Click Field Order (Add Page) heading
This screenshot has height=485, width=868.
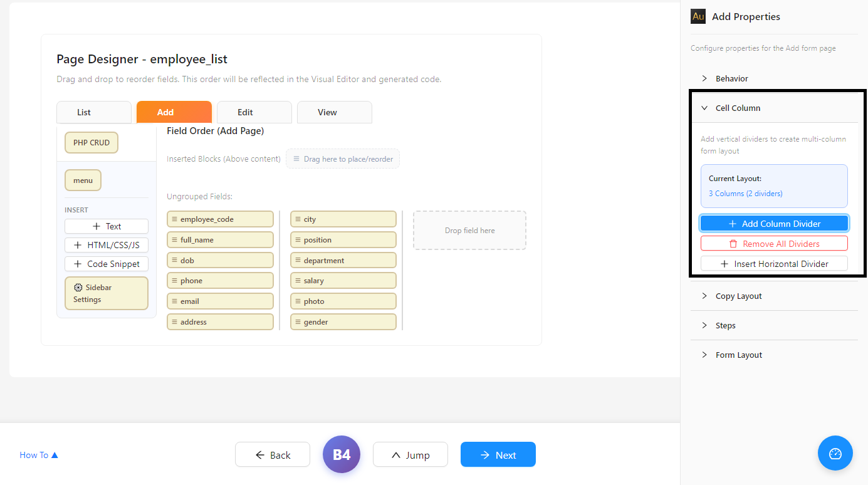216,131
